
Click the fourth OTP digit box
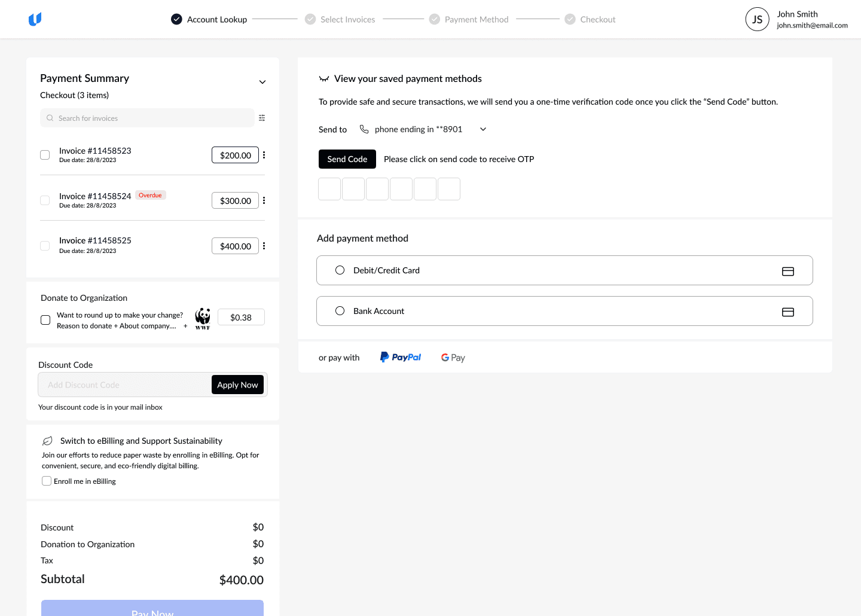coord(401,189)
